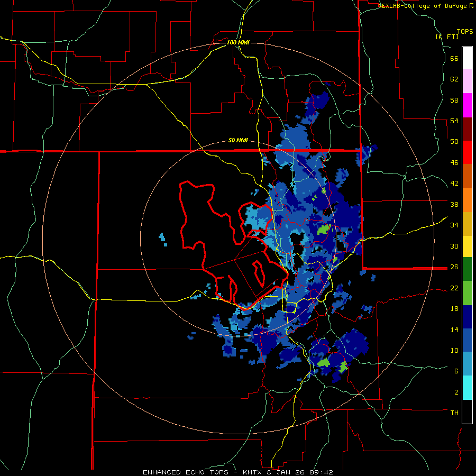Click the "ENHANCED ECHO TOPS" product title
The height and width of the screenshot is (476, 476).
(x=186, y=472)
